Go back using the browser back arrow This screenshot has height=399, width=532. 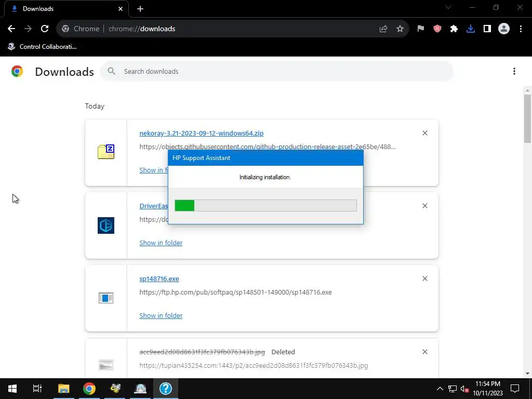coord(11,29)
